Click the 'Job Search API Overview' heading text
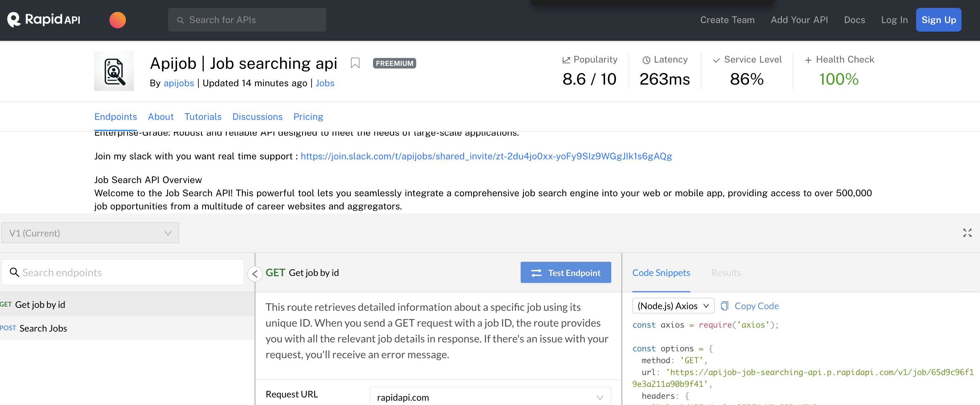The height and width of the screenshot is (405, 980). tap(148, 180)
